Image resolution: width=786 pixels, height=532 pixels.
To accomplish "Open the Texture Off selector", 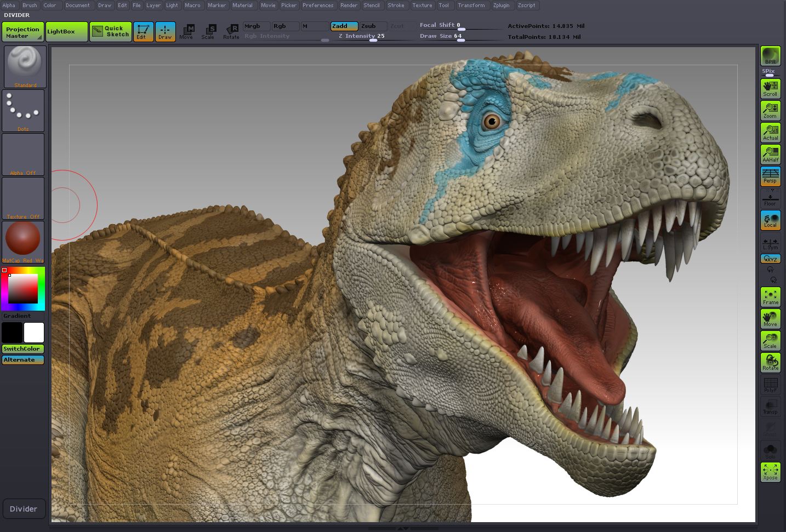I will coord(23,198).
